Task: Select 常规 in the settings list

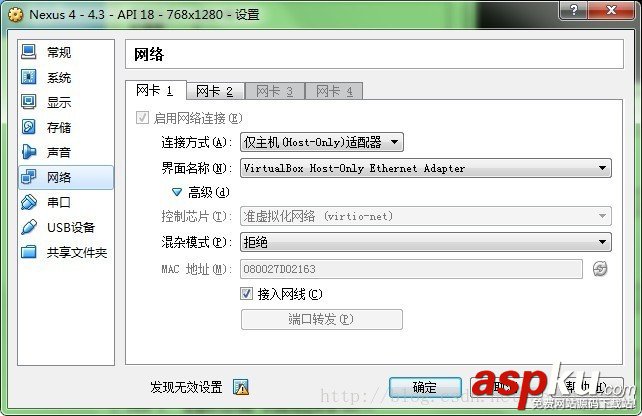Action: point(66,52)
